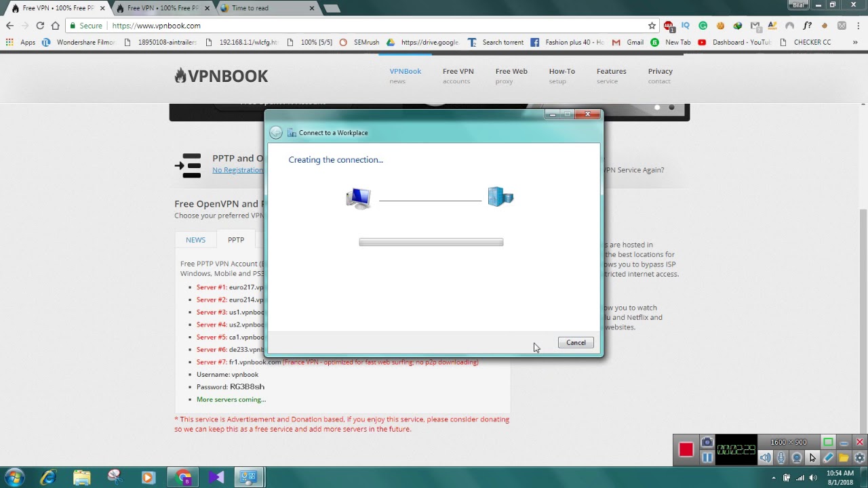
Task: Stop recording with the red square button
Action: (x=686, y=450)
